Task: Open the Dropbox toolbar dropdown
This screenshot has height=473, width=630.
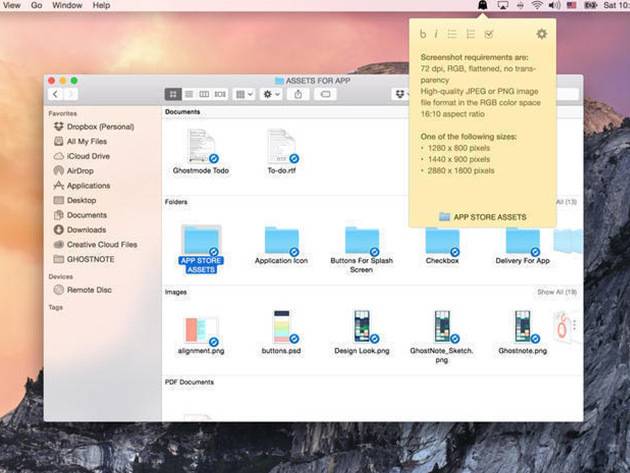Action: (400, 94)
